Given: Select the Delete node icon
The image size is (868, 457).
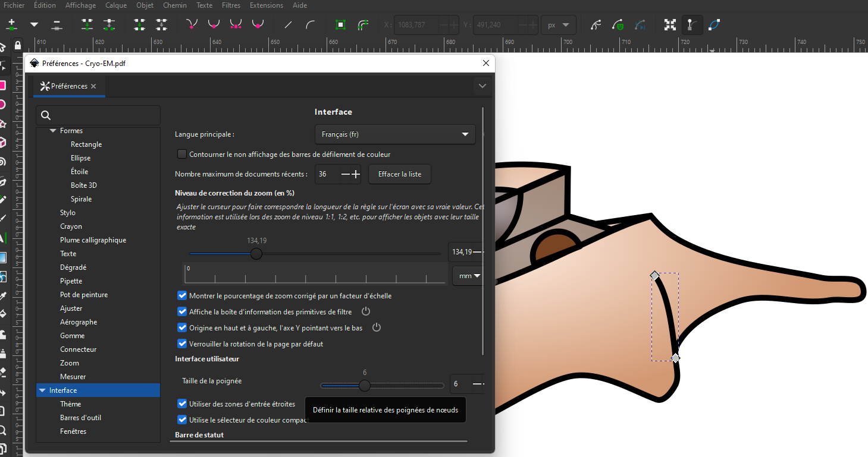Looking at the screenshot, I should tap(57, 24).
